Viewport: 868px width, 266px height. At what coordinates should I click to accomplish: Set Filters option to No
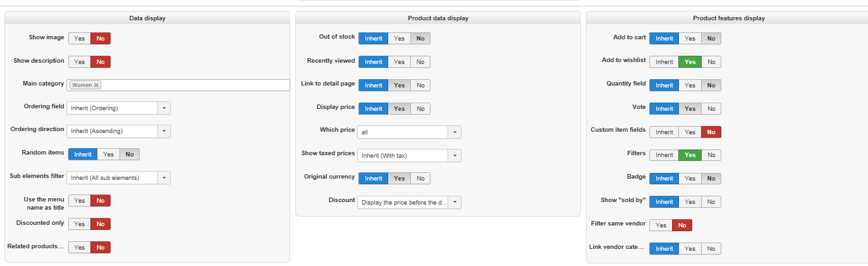711,155
